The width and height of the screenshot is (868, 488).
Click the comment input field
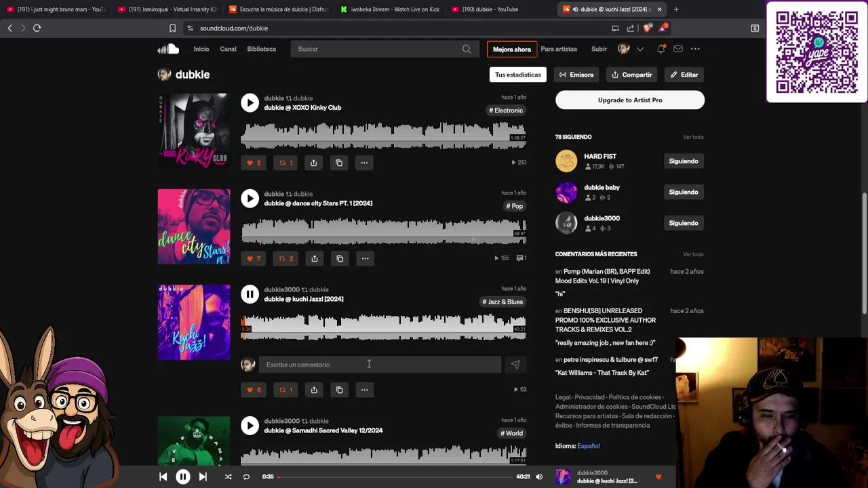tap(380, 365)
